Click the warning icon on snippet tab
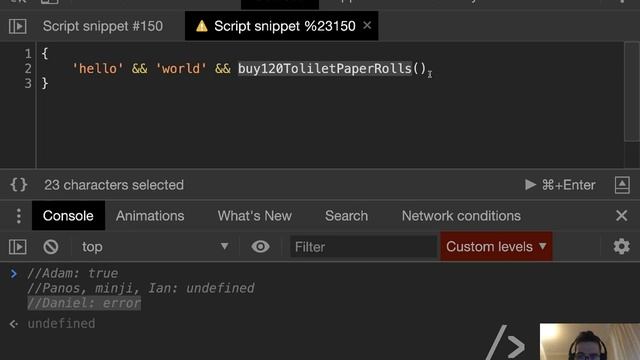Screen dimensions: 640x360 [x=202, y=27]
